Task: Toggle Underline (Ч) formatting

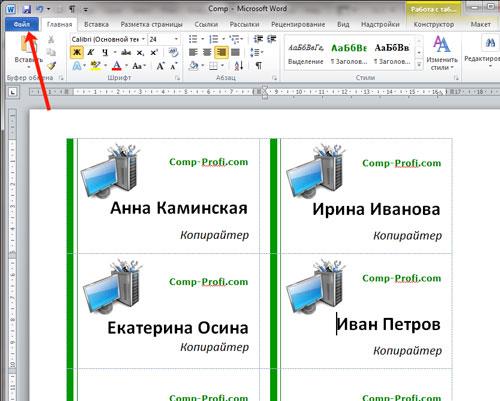Action: tap(105, 52)
